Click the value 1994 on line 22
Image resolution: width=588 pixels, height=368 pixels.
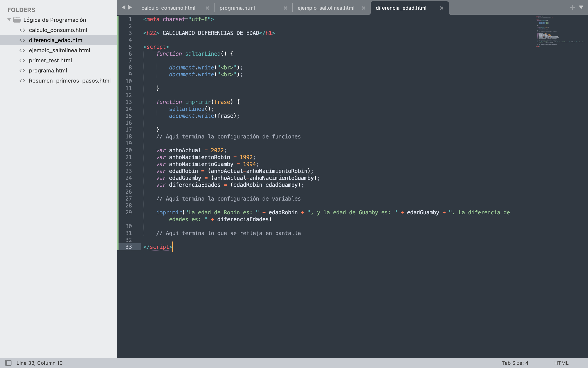coord(249,164)
